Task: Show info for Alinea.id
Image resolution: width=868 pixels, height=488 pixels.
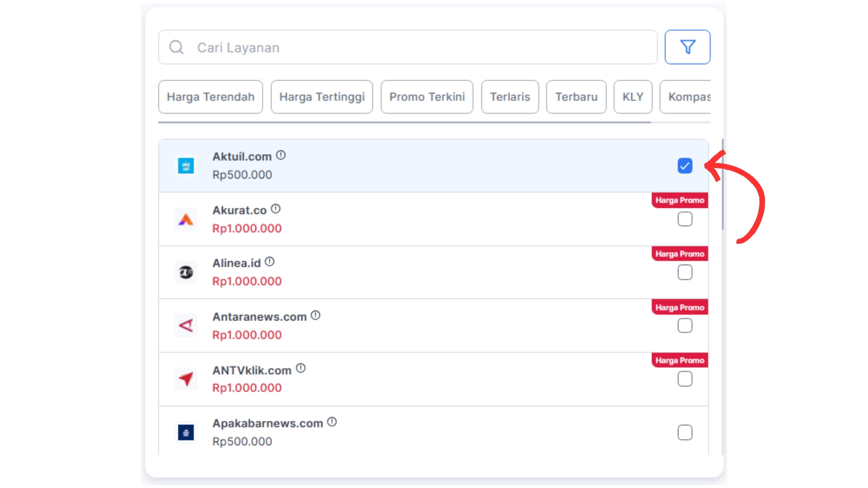Action: click(x=270, y=262)
